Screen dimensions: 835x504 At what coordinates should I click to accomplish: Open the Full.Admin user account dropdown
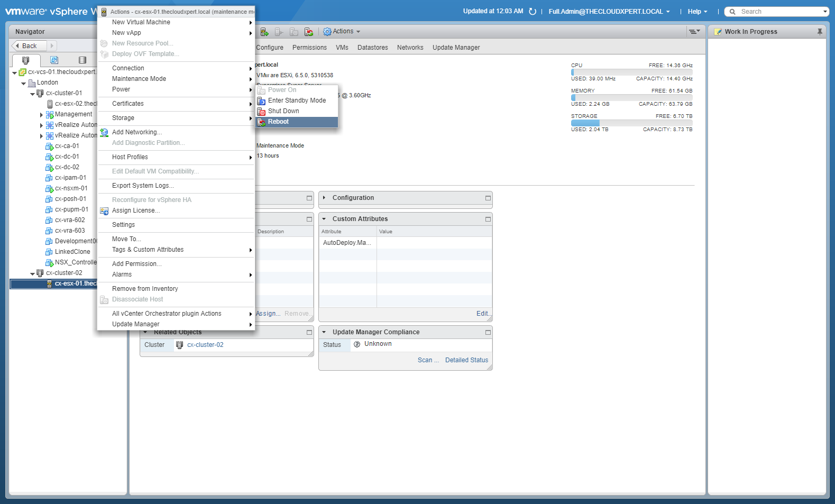pyautogui.click(x=609, y=12)
